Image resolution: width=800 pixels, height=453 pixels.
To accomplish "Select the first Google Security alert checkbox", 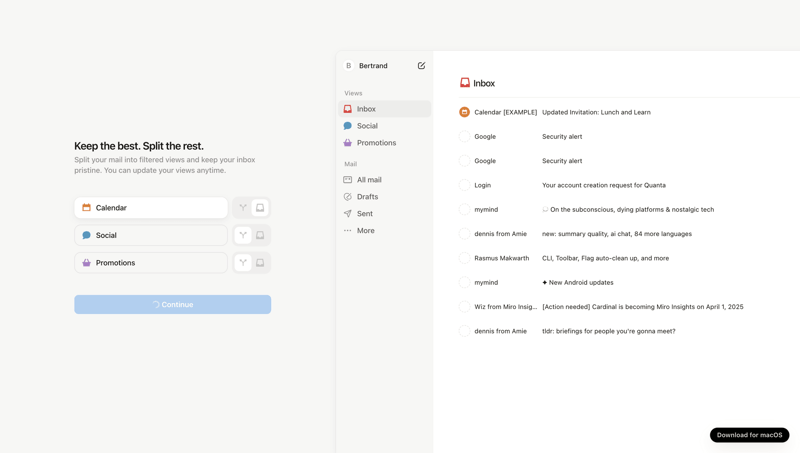I will click(x=464, y=136).
